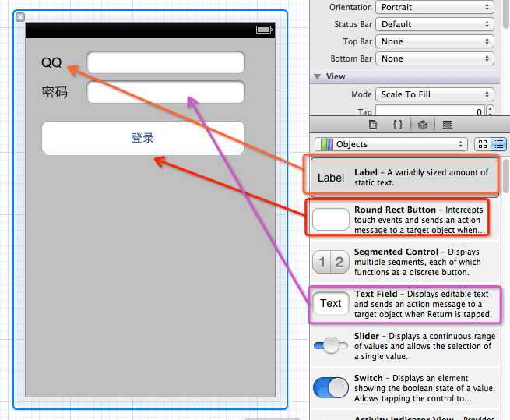Collapse the View section disclosure triangle

pyautogui.click(x=317, y=76)
